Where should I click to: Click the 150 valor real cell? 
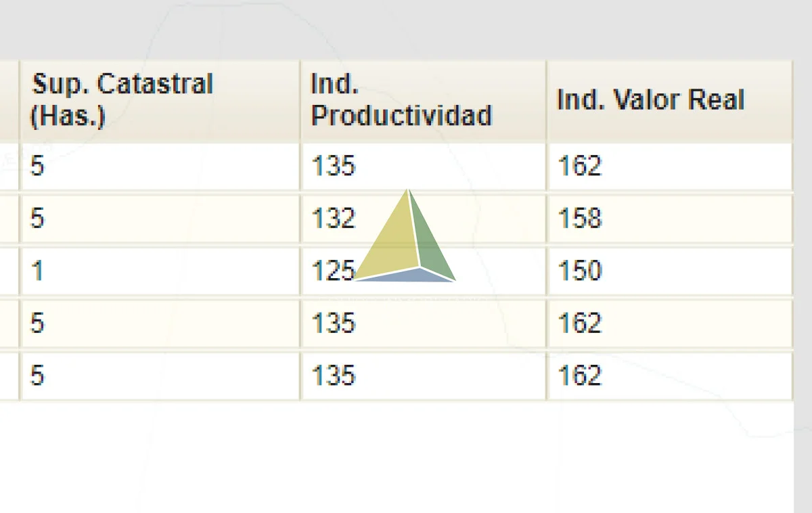(580, 271)
